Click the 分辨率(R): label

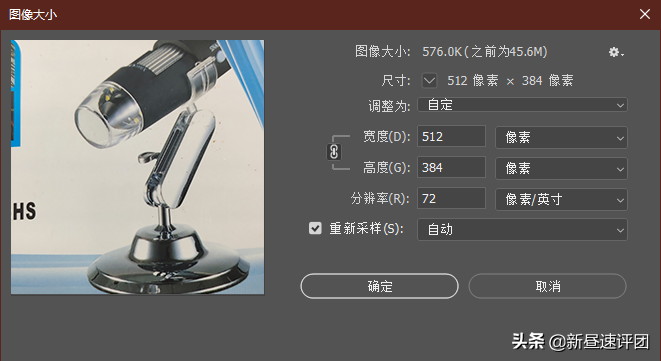tap(380, 198)
